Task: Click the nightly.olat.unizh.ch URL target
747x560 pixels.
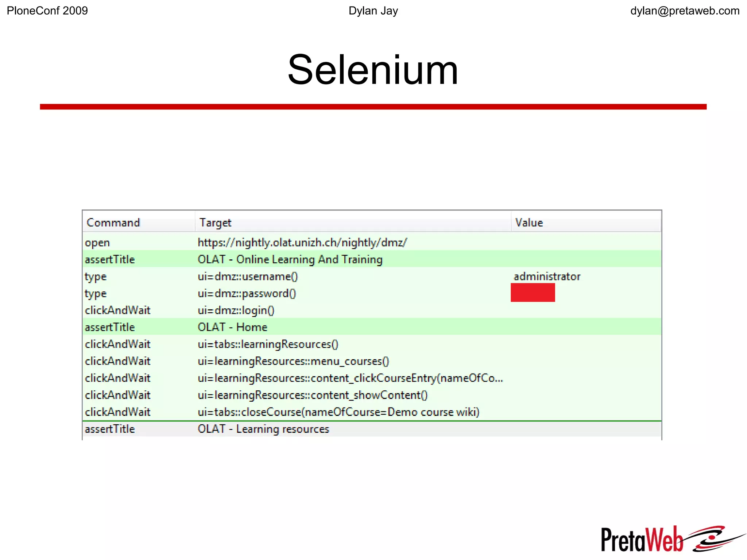Action: coord(302,243)
